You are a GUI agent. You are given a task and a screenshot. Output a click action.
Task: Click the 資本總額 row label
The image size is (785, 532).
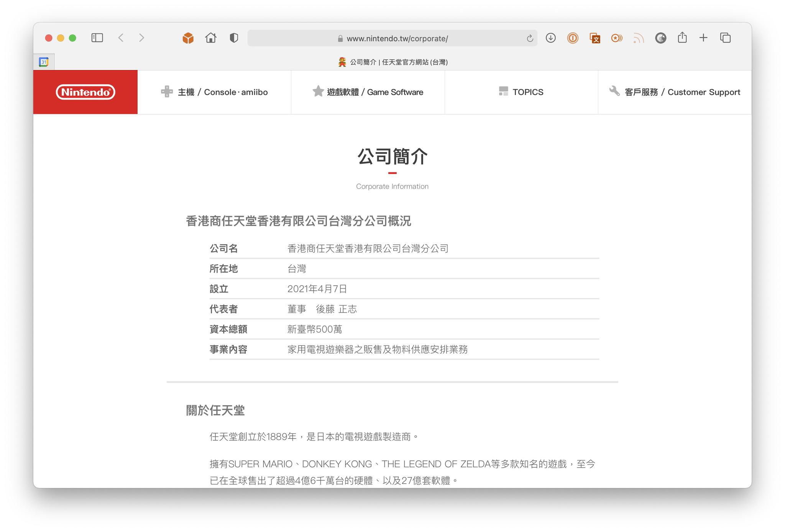click(228, 329)
